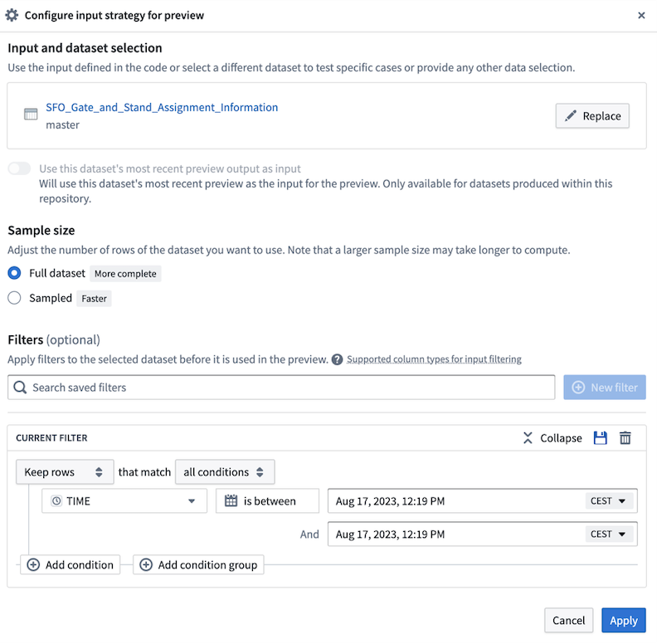Delete the current filter with trash icon
The height and width of the screenshot is (644, 657).
[625, 437]
